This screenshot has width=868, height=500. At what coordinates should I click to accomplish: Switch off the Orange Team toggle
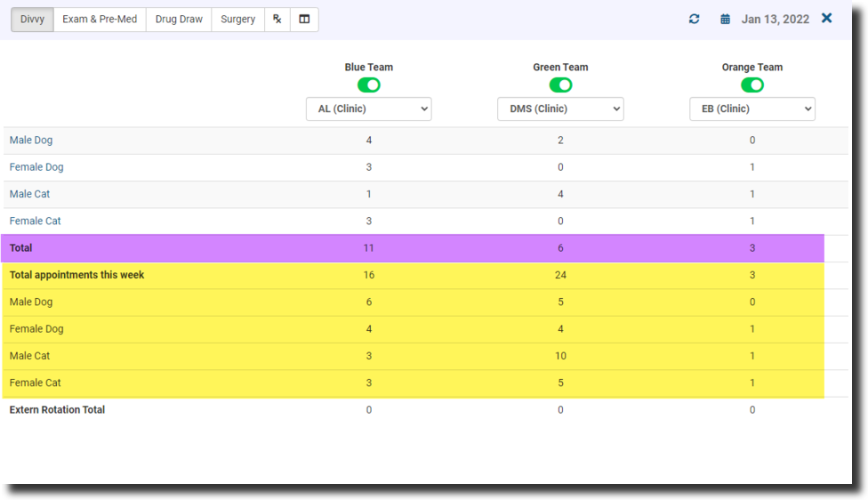[752, 85]
